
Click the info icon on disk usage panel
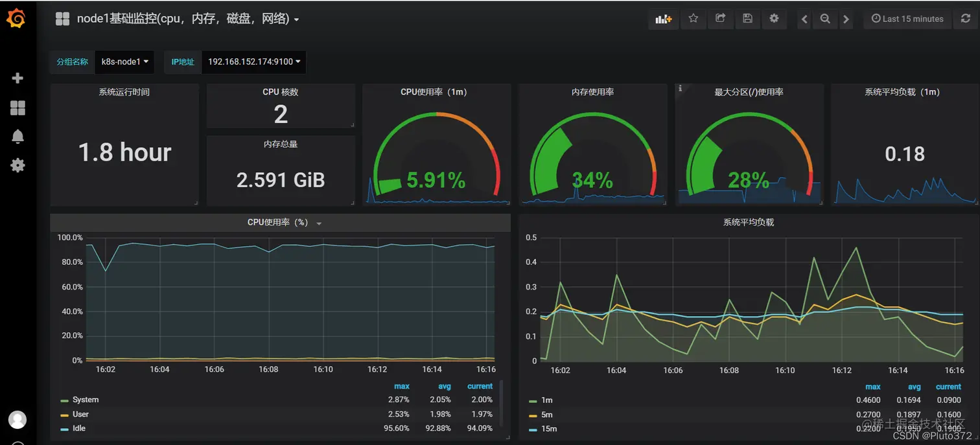(x=680, y=88)
